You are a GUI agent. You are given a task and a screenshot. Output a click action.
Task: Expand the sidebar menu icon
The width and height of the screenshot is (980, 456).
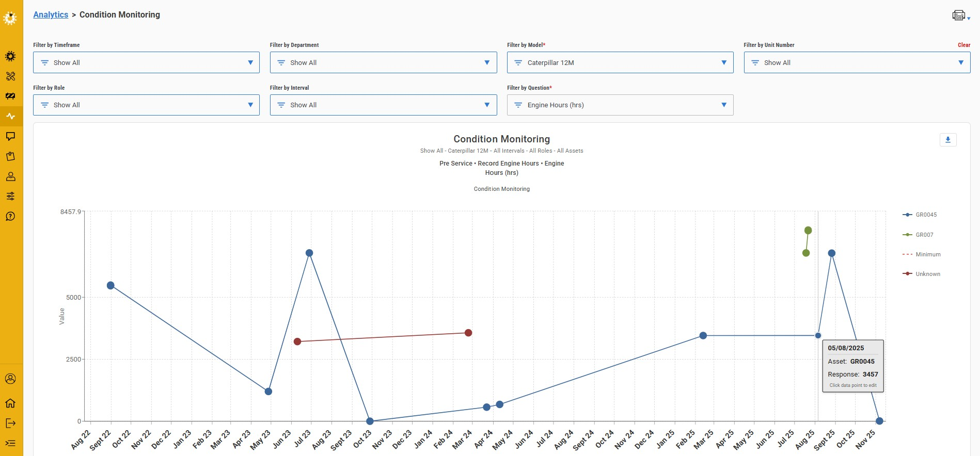coord(10,443)
